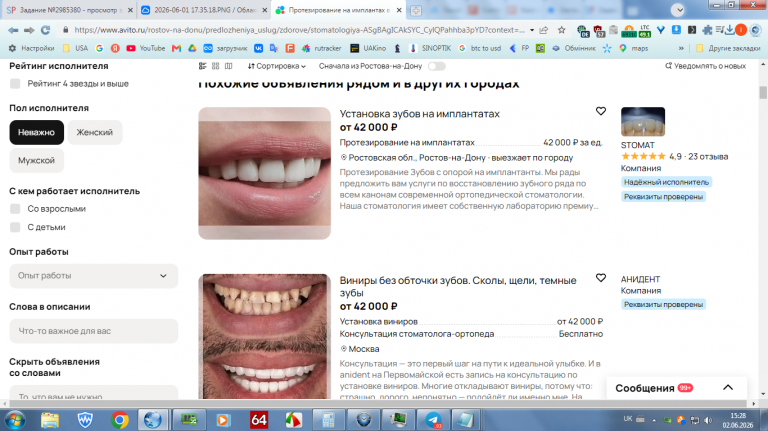Select 'Неважно' gender option
Viewport: 768px width, 431px height.
click(x=37, y=132)
